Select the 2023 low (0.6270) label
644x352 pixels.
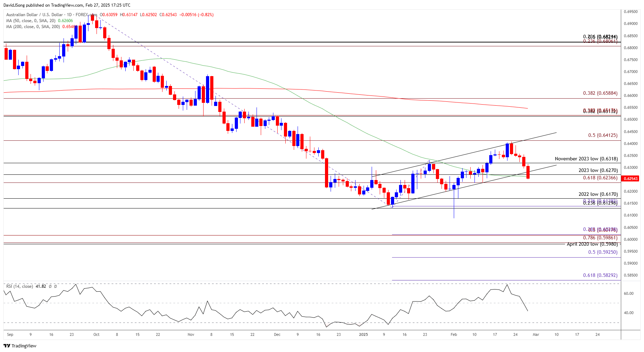point(598,171)
